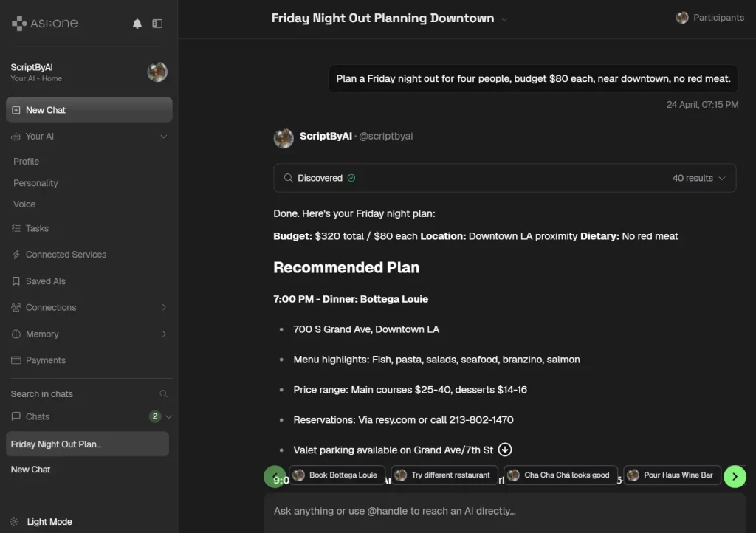This screenshot has width=756, height=533.
Task: Click the scroll-down arrow icon
Action: pos(505,450)
